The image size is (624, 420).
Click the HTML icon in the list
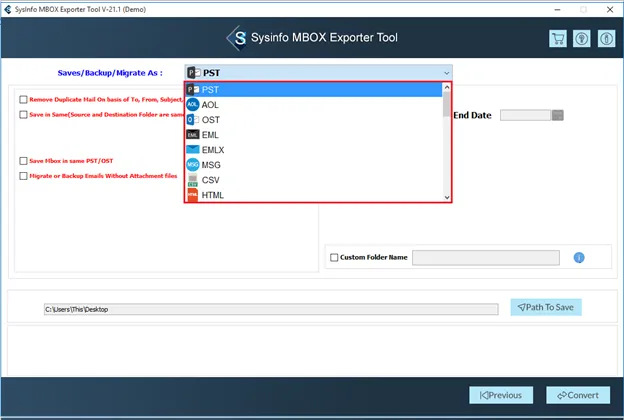coord(193,195)
